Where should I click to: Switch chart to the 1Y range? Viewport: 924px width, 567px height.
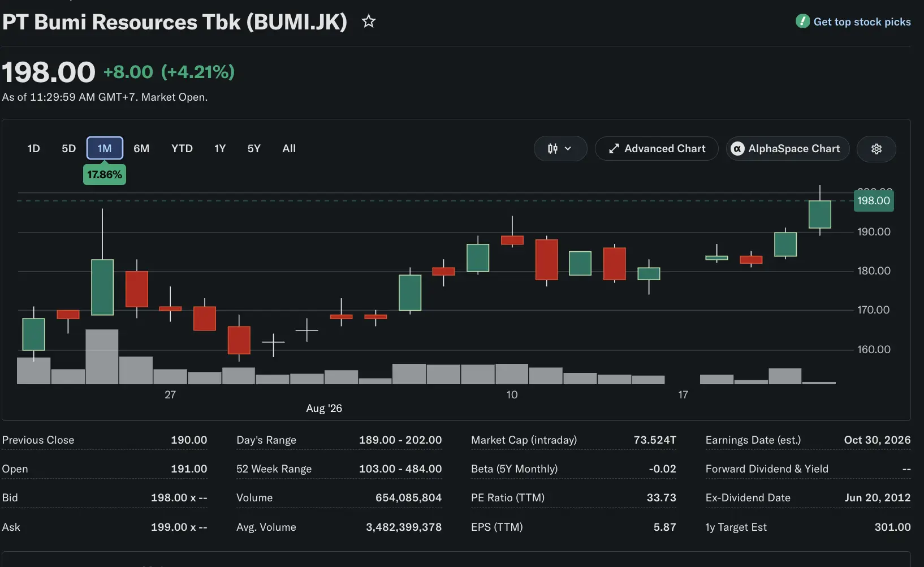tap(220, 148)
